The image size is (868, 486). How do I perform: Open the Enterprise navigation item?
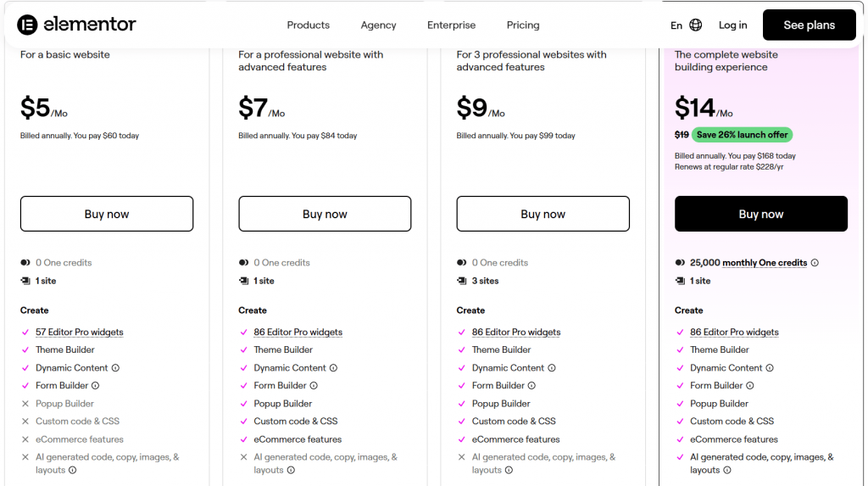coord(451,25)
